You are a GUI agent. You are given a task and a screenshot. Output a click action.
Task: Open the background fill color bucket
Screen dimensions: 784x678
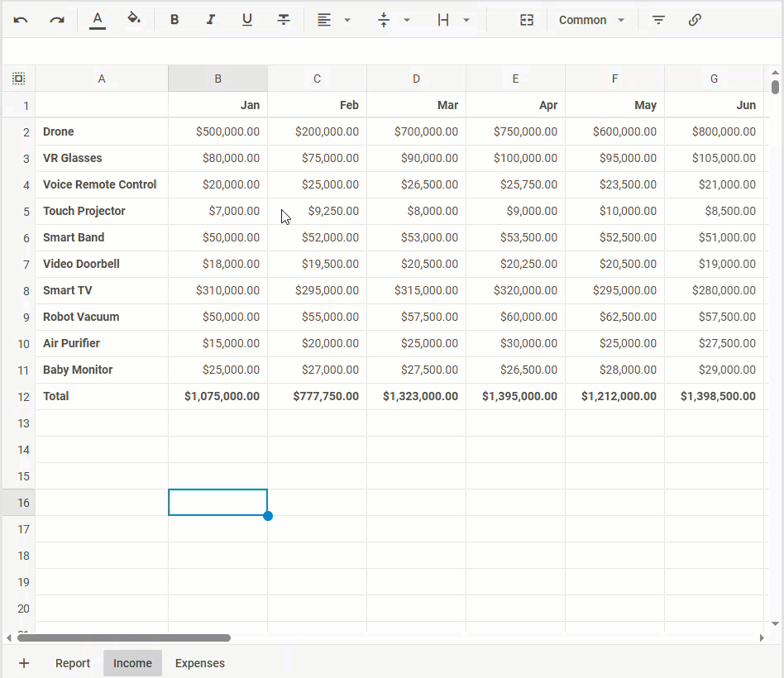[x=133, y=19]
